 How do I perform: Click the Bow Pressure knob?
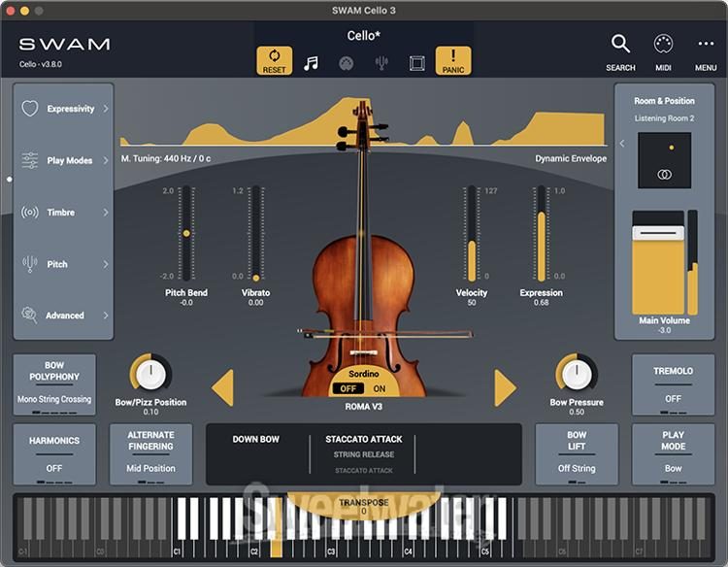pos(577,375)
